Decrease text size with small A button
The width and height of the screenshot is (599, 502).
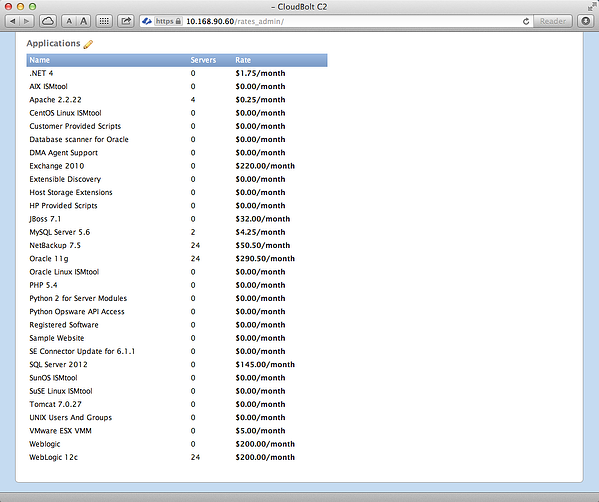(69, 21)
